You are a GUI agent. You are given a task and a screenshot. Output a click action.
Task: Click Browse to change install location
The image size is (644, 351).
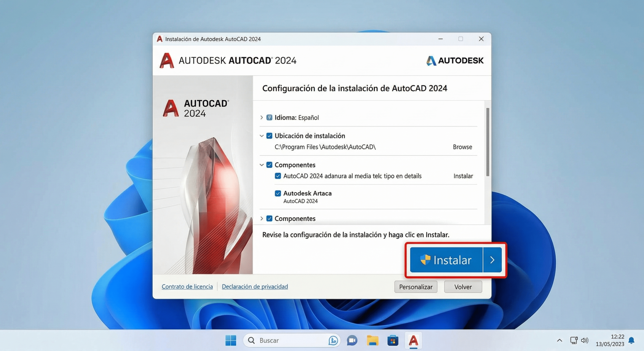pyautogui.click(x=462, y=147)
